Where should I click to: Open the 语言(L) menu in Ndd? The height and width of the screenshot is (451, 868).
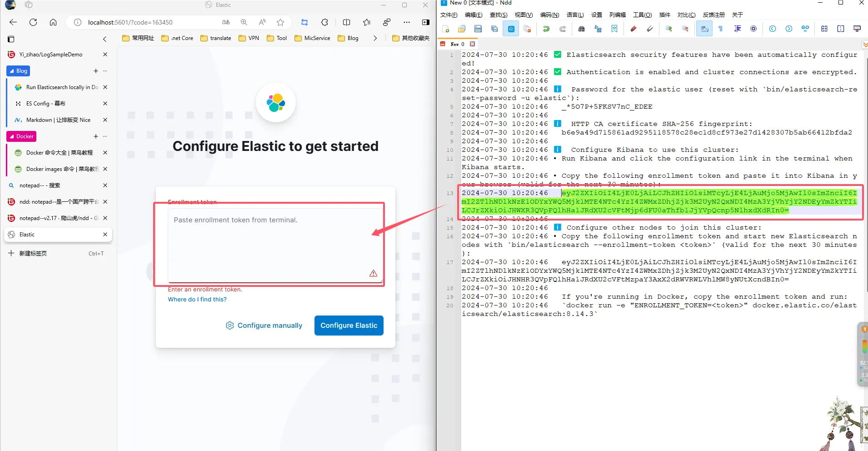click(575, 15)
